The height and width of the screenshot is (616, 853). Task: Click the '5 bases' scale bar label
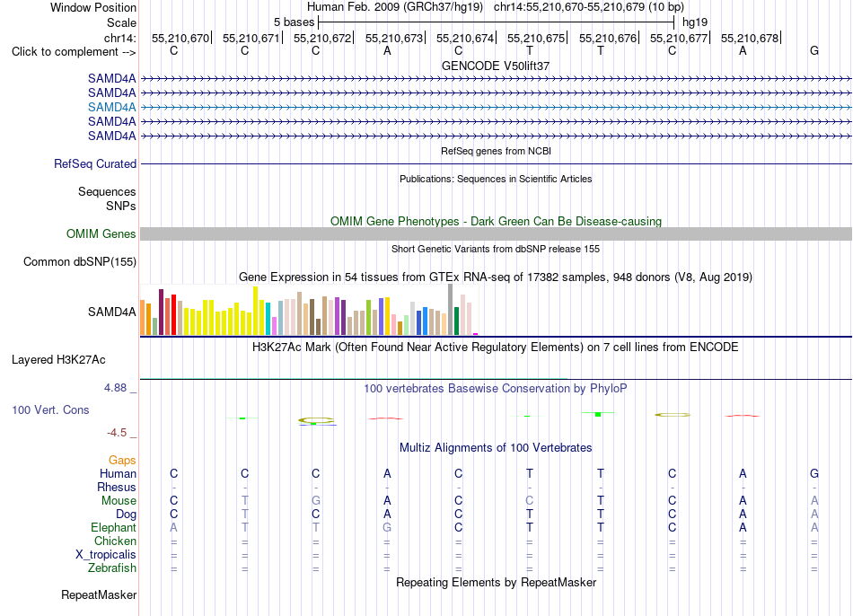pos(294,22)
